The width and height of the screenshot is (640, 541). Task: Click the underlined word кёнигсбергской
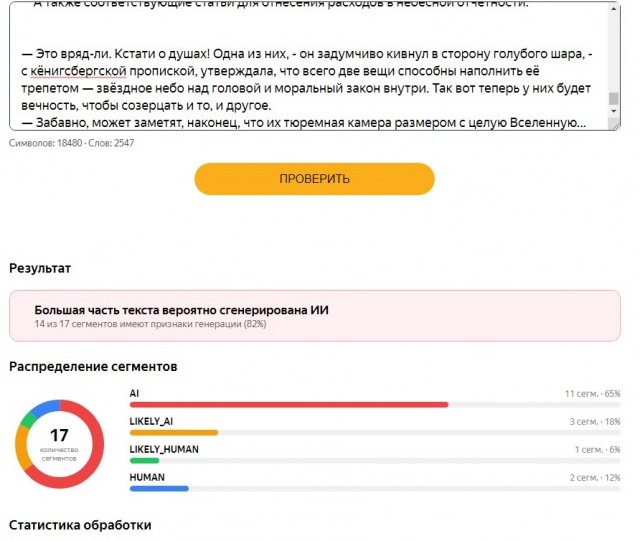(78, 71)
